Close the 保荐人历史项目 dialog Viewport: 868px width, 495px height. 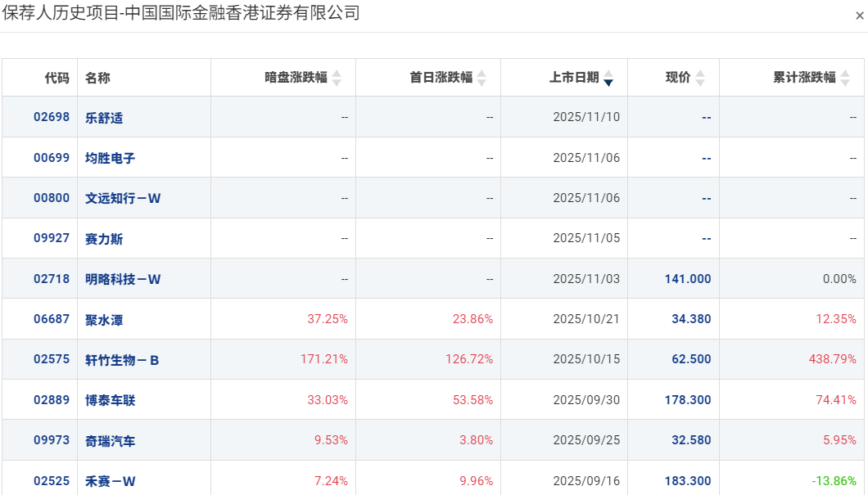click(859, 16)
